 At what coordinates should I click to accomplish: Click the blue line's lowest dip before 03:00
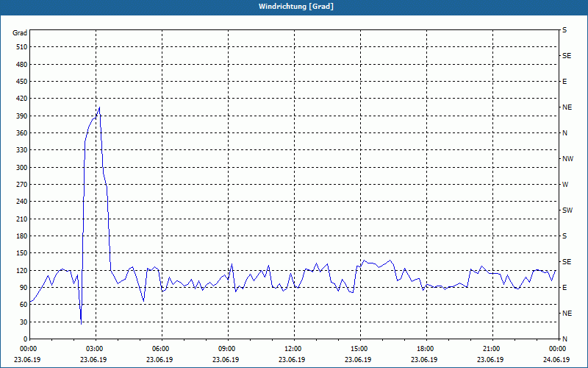tap(81, 323)
